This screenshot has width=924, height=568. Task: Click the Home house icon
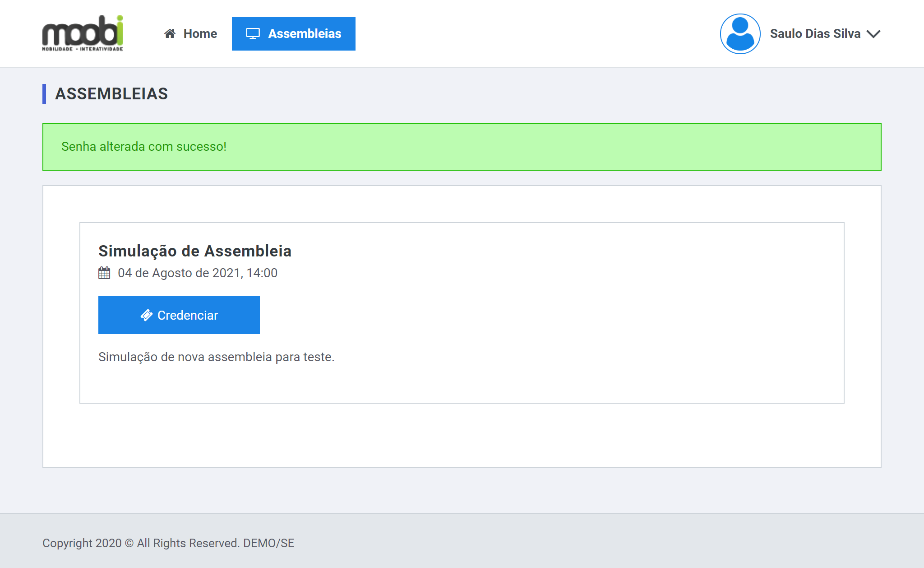coord(170,34)
